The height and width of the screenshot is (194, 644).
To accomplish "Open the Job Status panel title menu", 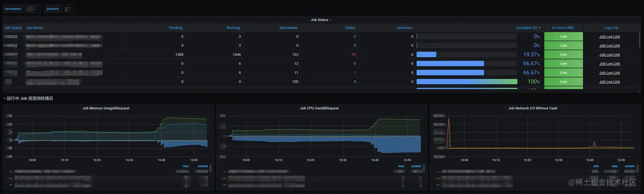I will (321, 20).
